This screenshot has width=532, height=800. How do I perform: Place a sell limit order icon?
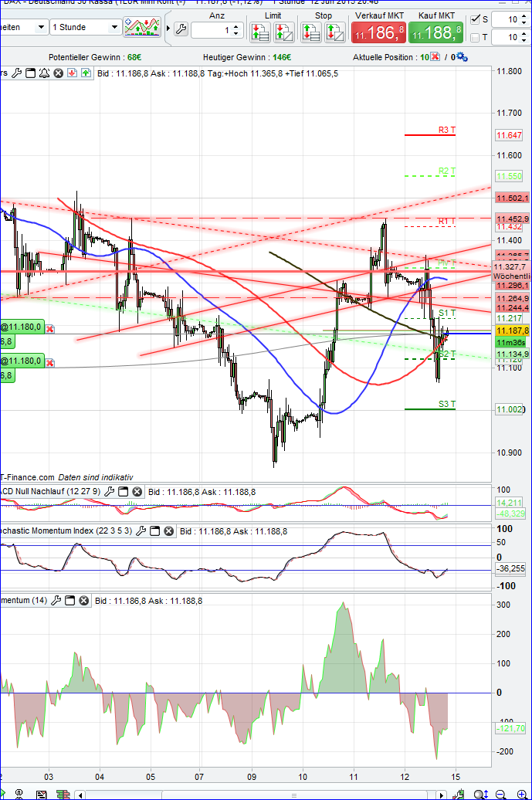pyautogui.click(x=260, y=32)
